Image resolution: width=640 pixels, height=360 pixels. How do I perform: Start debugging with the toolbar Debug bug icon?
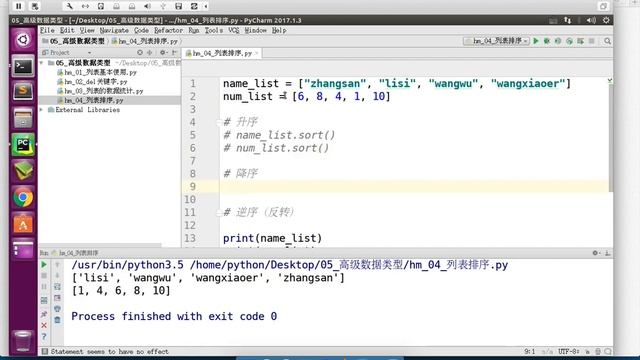coord(547,41)
